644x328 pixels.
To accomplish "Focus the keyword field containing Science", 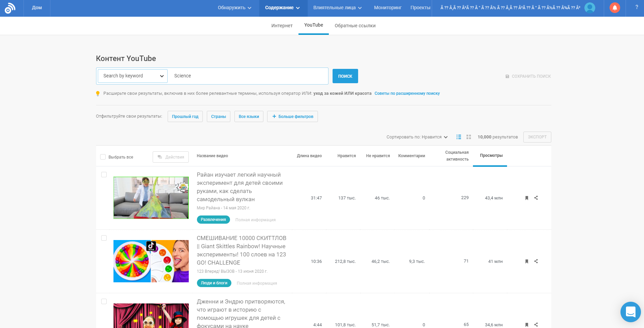I will (x=249, y=76).
